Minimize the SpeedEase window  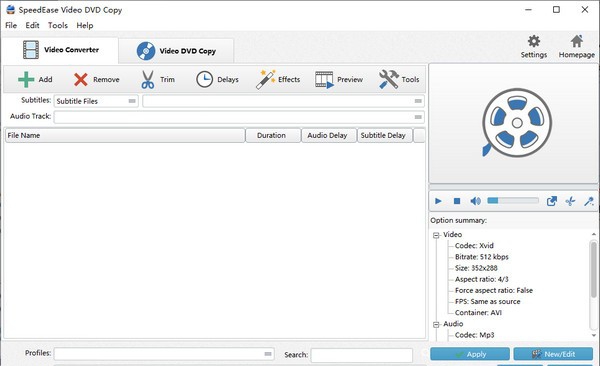coord(528,10)
